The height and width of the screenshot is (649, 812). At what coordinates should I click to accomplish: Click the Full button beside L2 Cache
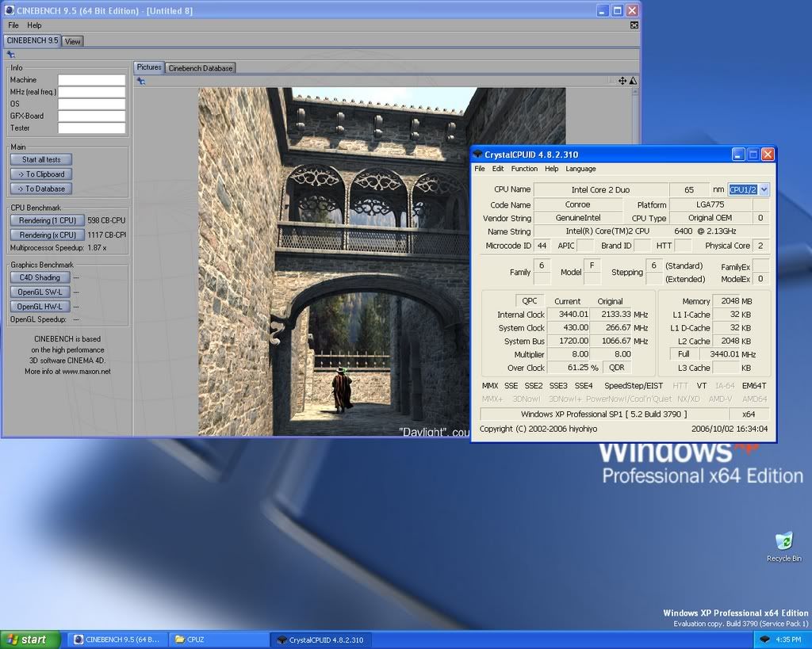684,354
